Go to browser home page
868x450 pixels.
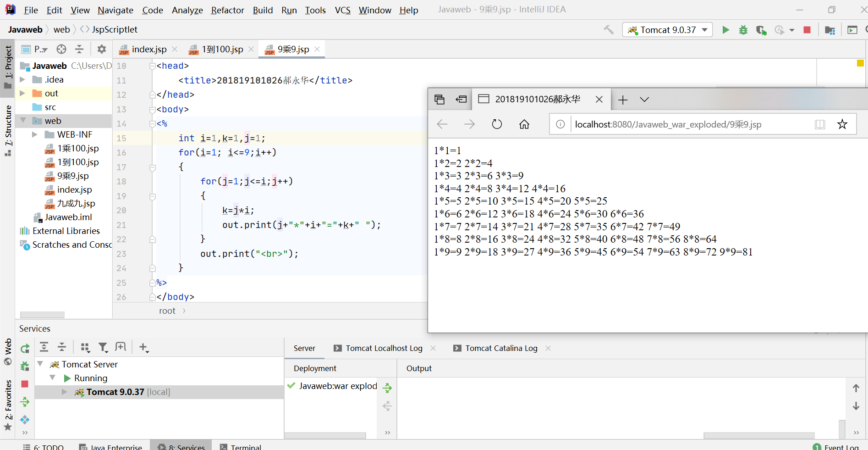click(524, 124)
